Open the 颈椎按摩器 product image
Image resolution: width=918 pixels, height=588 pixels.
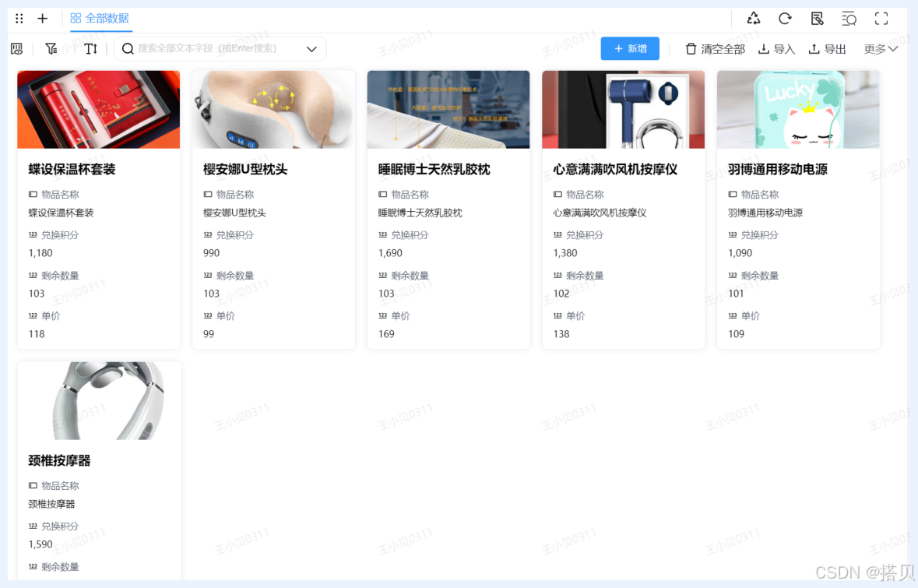(x=98, y=400)
